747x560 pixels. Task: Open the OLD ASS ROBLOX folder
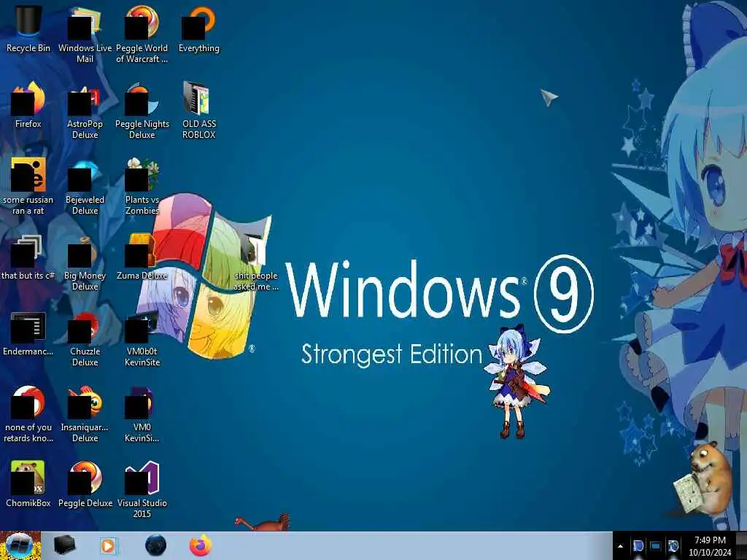pos(198,109)
